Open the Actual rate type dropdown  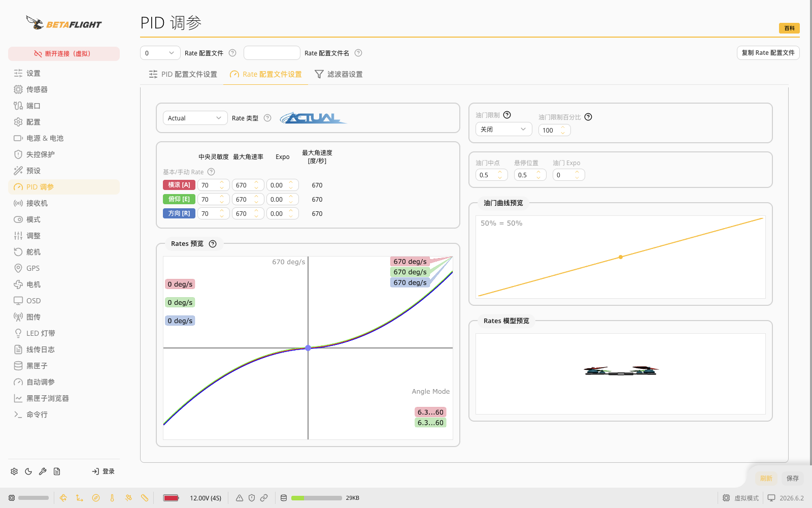pyautogui.click(x=195, y=118)
